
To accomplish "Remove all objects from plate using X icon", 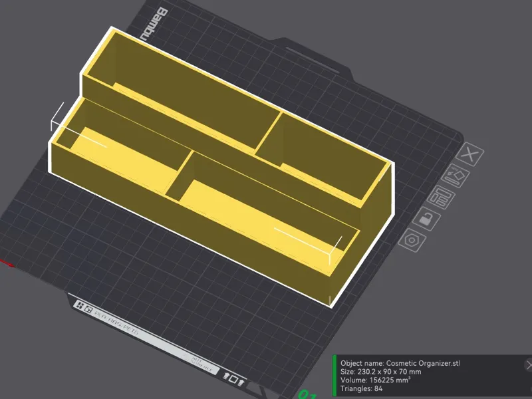I will (469, 154).
